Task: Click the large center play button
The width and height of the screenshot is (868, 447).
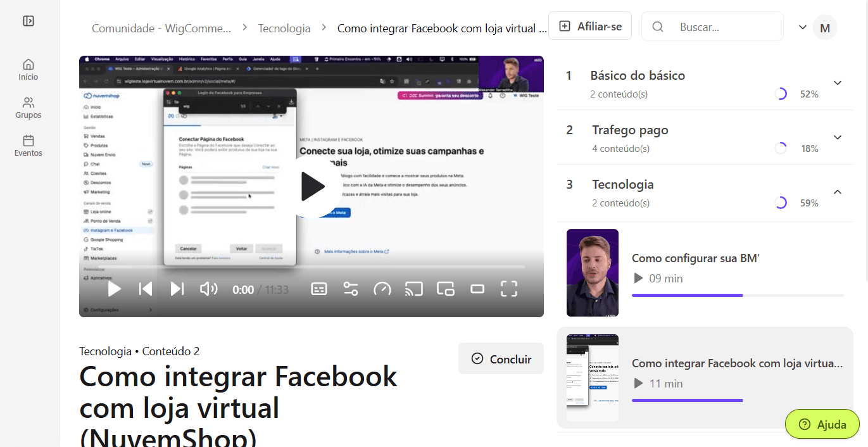Action: click(311, 187)
